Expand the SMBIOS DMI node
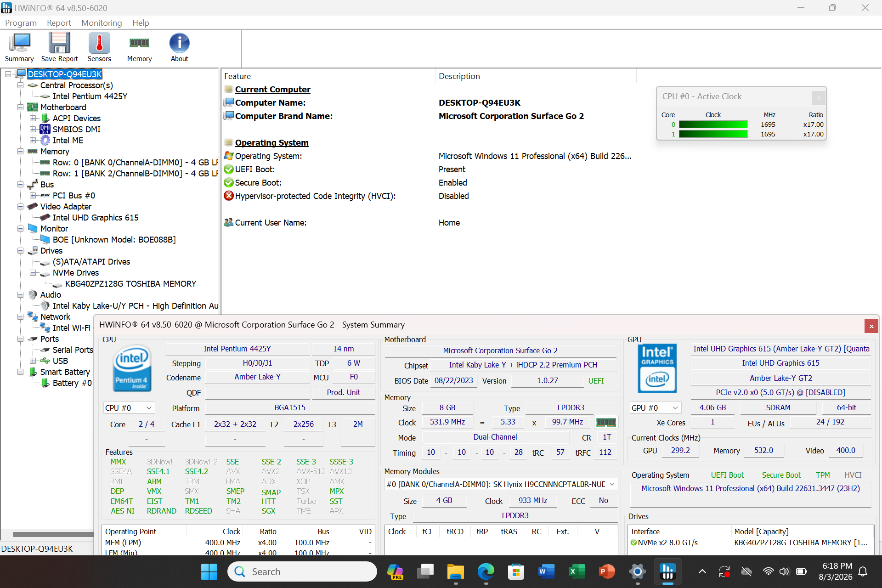This screenshot has width=882, height=588. point(33,130)
